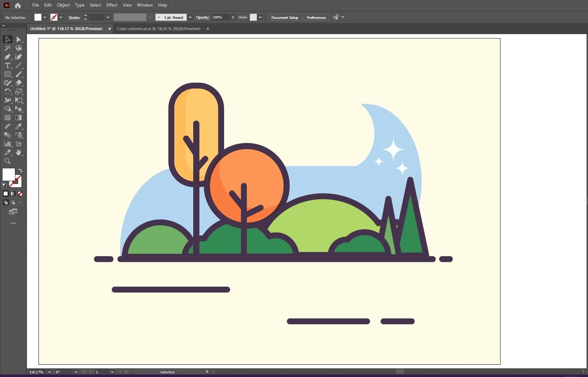Click the white Fill swatch in toolbar
The width and height of the screenshot is (588, 377).
pos(9,175)
